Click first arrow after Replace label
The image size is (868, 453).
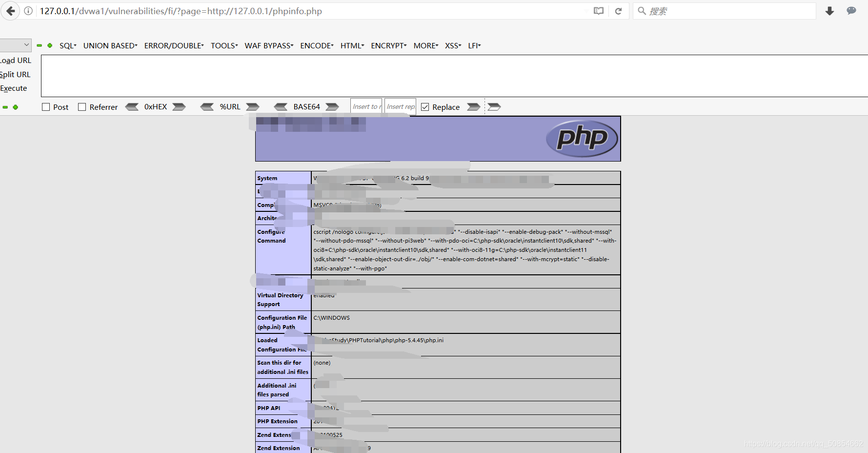pos(473,107)
